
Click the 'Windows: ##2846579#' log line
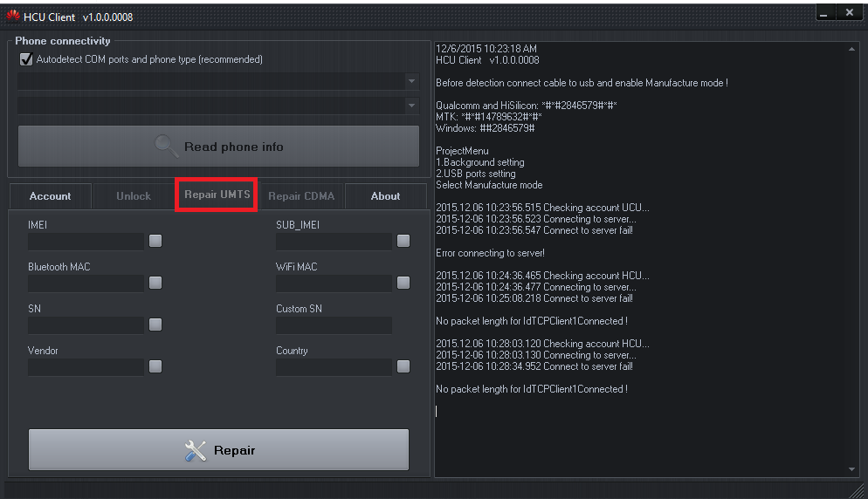(485, 127)
